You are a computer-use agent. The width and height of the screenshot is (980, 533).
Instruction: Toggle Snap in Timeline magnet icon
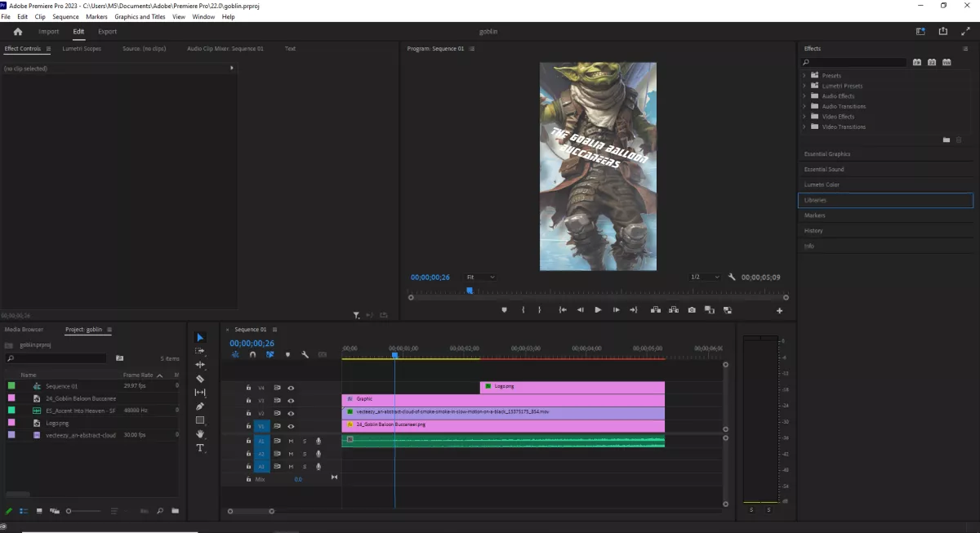pyautogui.click(x=252, y=355)
